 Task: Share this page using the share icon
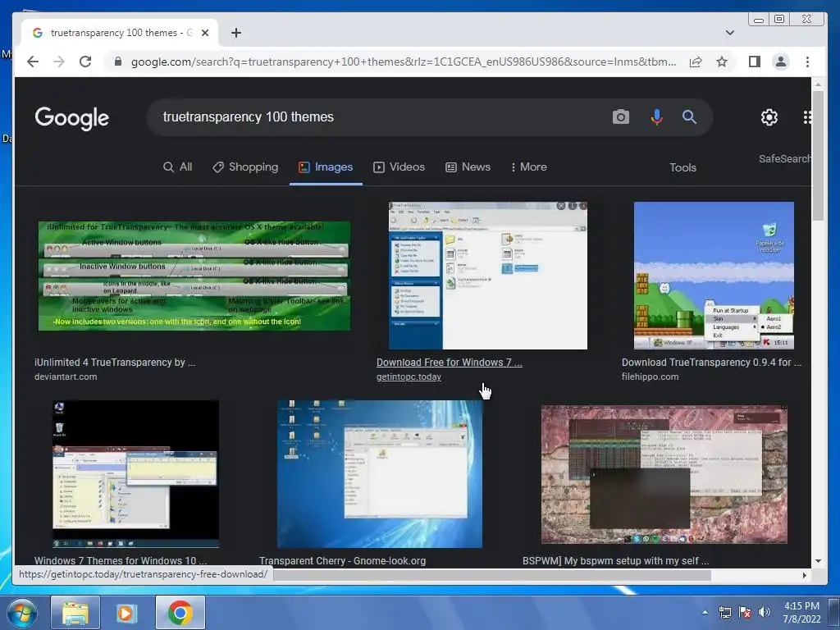point(696,62)
